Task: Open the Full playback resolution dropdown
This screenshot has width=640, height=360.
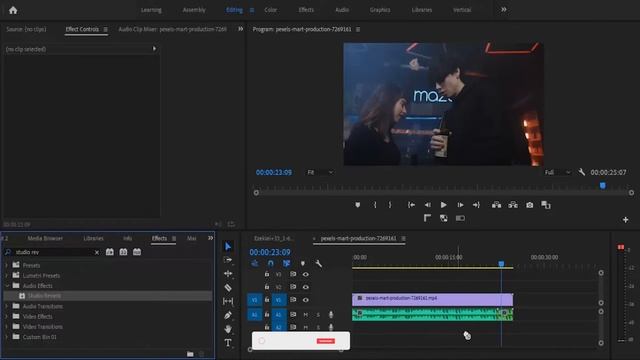Action: [558, 173]
